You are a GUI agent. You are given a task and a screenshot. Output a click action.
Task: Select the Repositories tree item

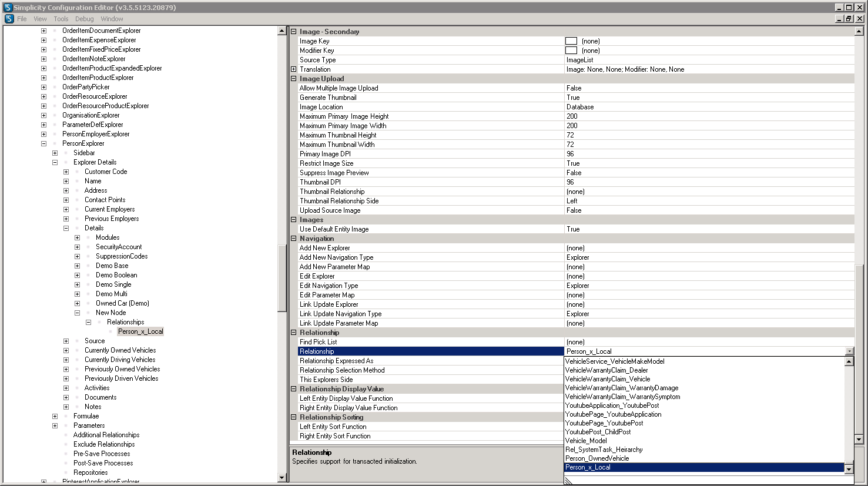pyautogui.click(x=91, y=472)
